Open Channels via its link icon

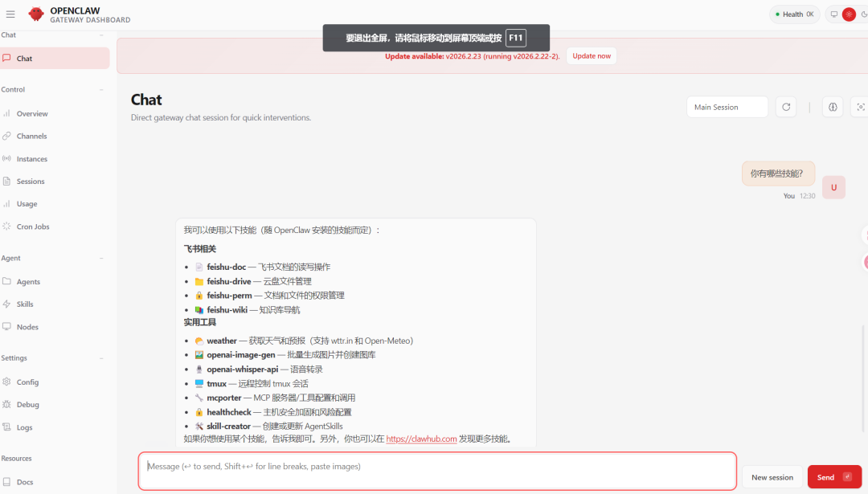[6, 136]
